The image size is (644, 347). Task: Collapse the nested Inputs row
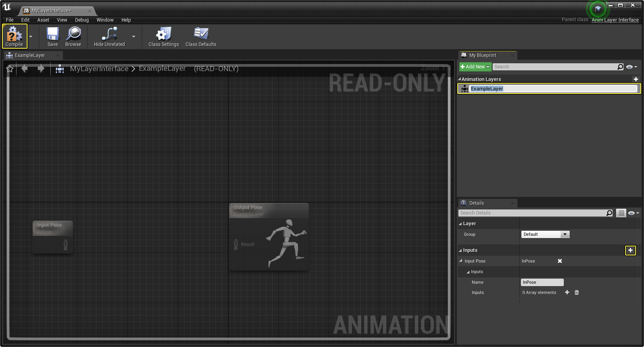click(468, 272)
